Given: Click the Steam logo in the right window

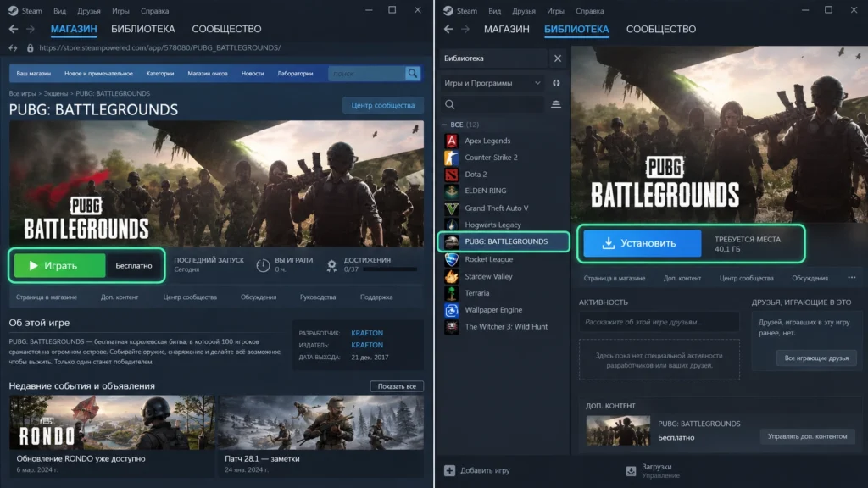Looking at the screenshot, I should 448,10.
